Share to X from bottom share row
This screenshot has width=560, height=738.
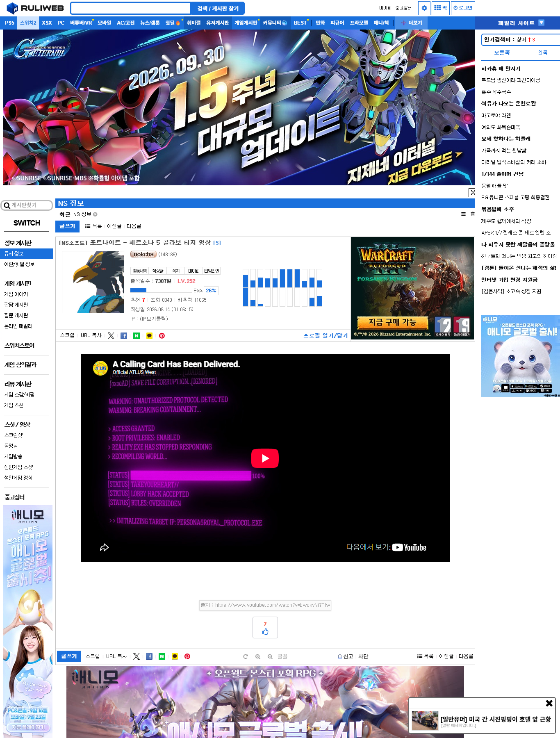[137, 656]
